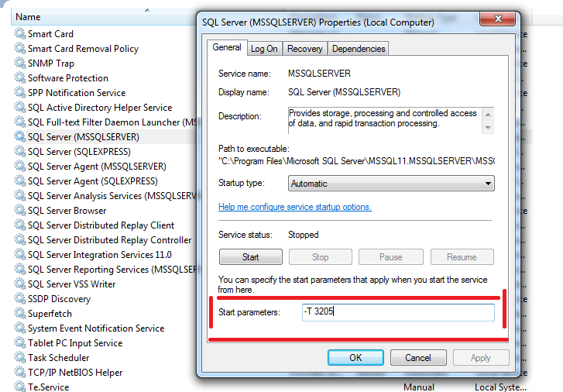Click the Description box scroll down arrow

pos(488,127)
